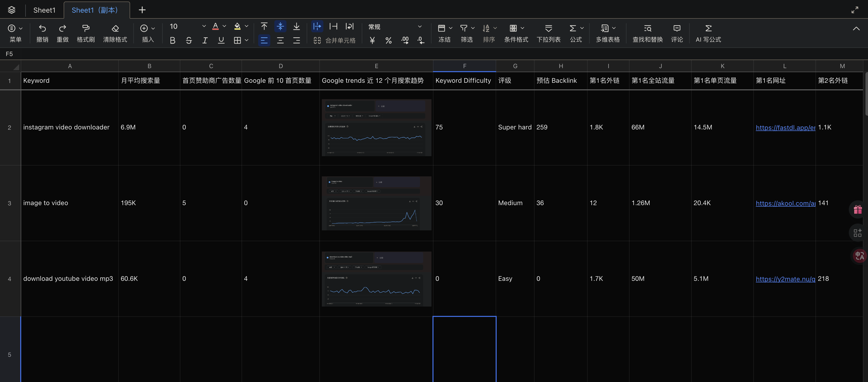Expand the 常规 number format dropdown
868x382 pixels.
420,26
